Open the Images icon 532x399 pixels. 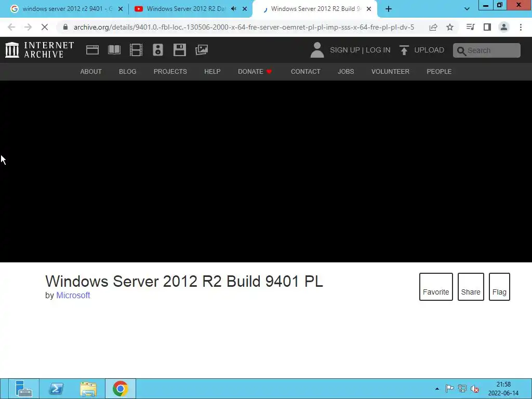(x=202, y=50)
